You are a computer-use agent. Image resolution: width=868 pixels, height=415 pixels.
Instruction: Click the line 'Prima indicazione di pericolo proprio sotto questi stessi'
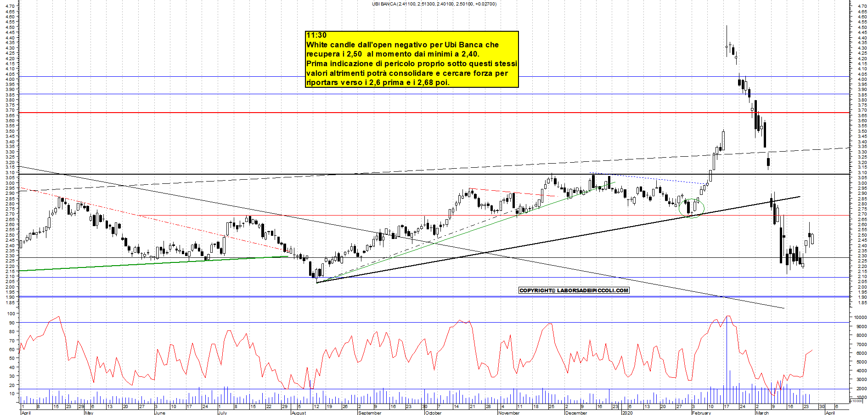[411, 63]
